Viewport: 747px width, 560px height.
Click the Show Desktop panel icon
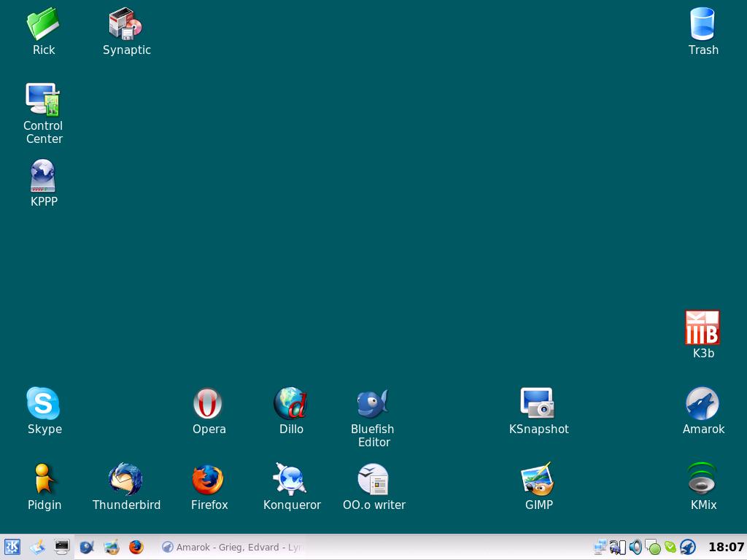tap(37, 547)
